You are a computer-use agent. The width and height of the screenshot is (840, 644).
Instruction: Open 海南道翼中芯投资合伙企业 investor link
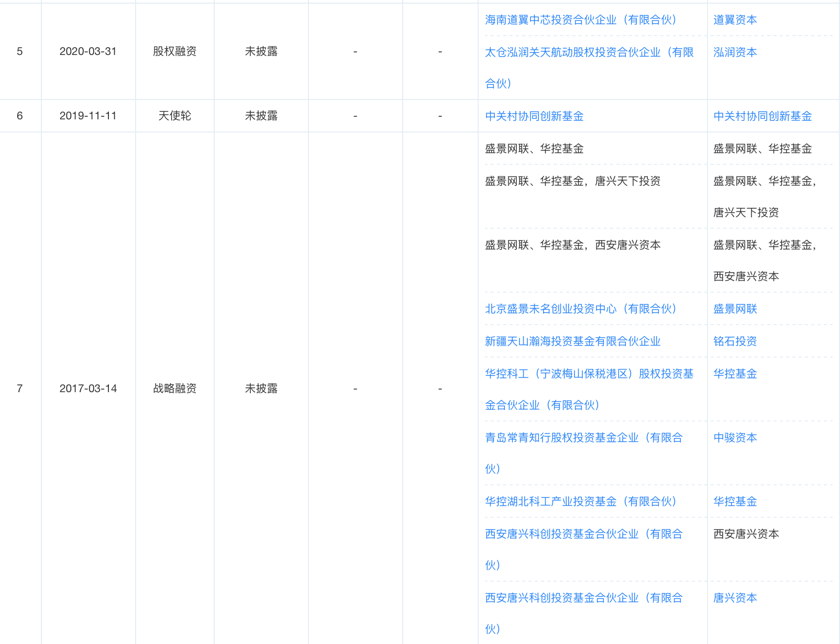click(580, 20)
